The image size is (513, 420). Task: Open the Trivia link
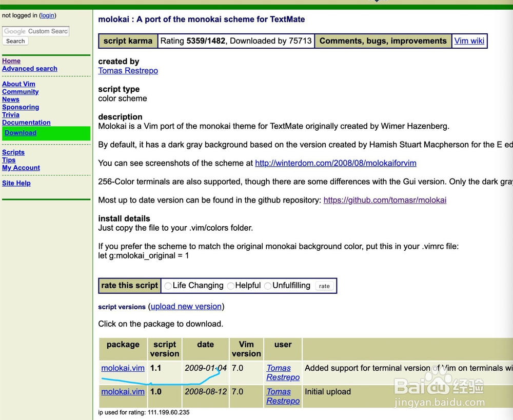click(x=10, y=115)
